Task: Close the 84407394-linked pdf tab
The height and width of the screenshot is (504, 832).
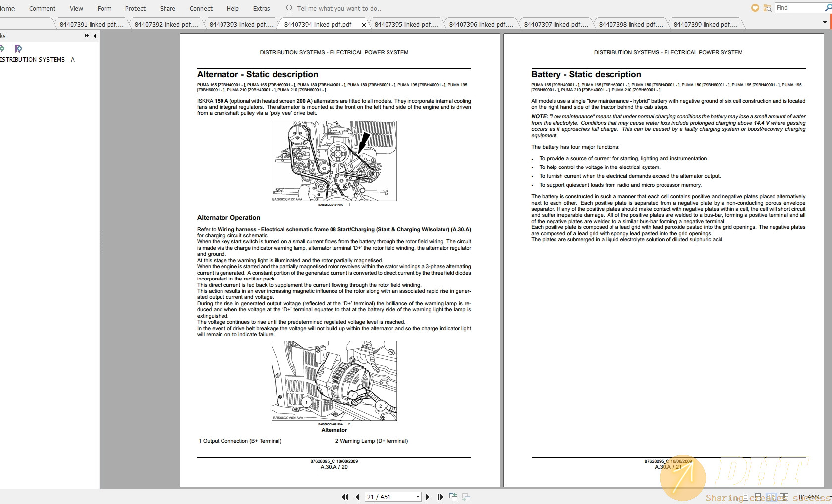Action: 363,24
